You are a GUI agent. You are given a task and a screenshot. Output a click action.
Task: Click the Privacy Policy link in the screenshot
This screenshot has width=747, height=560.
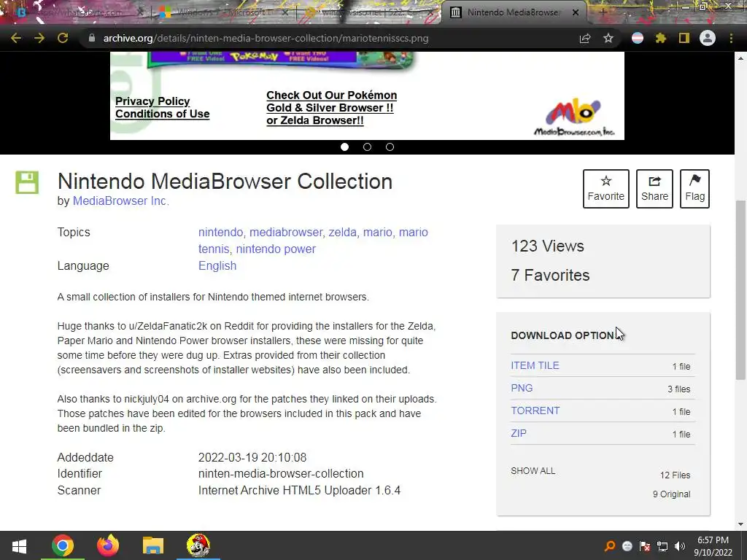pyautogui.click(x=152, y=101)
